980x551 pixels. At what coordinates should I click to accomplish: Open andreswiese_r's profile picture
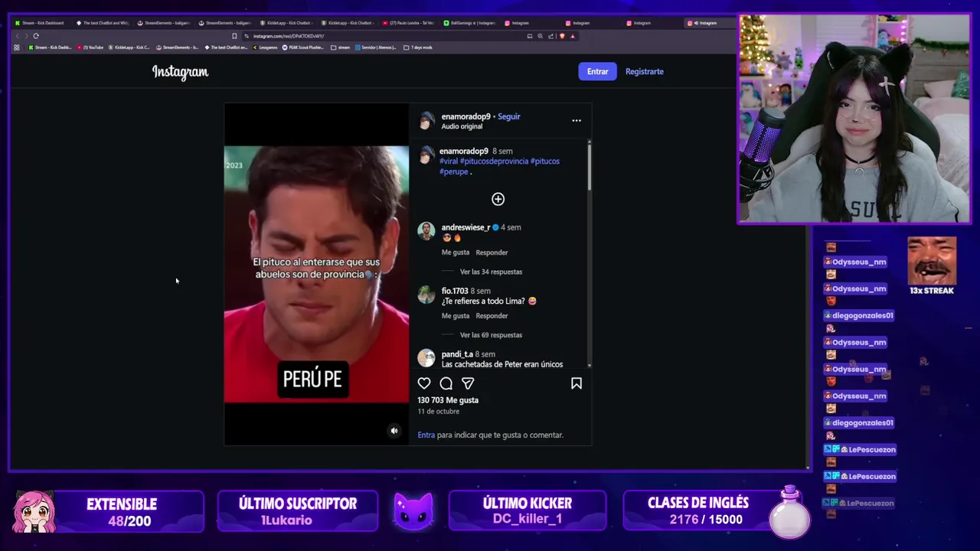click(426, 231)
